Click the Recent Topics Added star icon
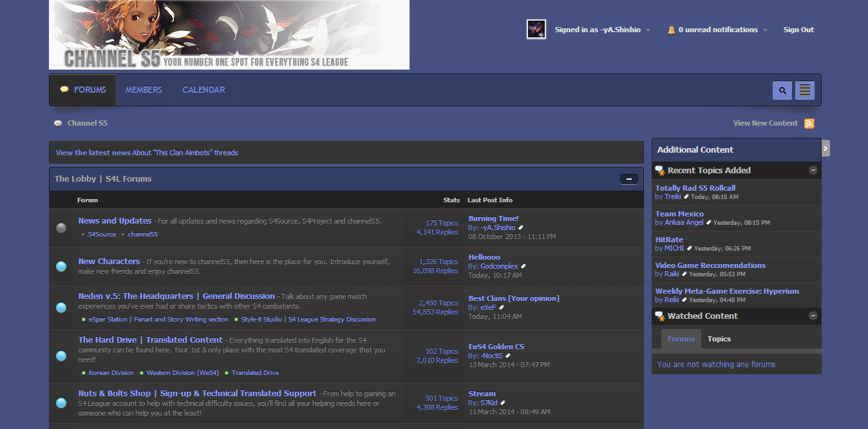 click(659, 171)
